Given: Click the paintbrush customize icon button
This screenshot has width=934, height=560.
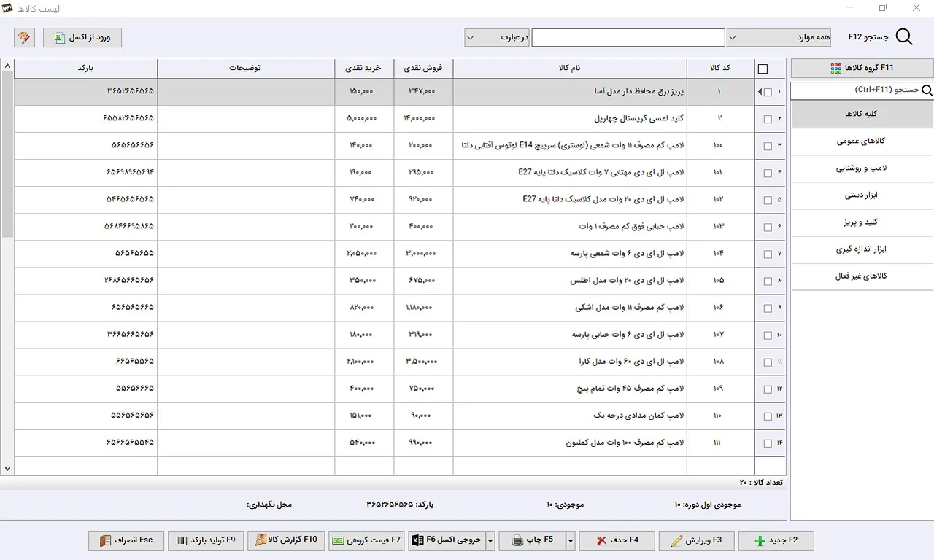Looking at the screenshot, I should (24, 37).
